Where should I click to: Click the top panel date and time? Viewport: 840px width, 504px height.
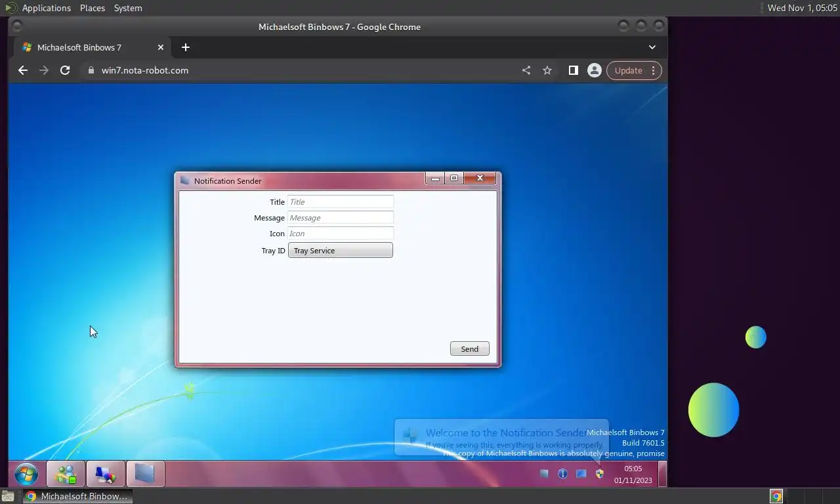pos(803,8)
